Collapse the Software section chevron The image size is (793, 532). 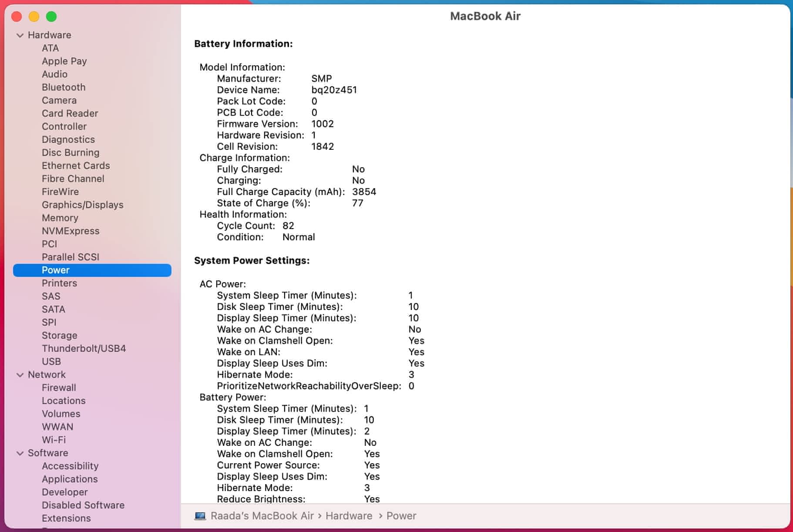tap(20, 453)
